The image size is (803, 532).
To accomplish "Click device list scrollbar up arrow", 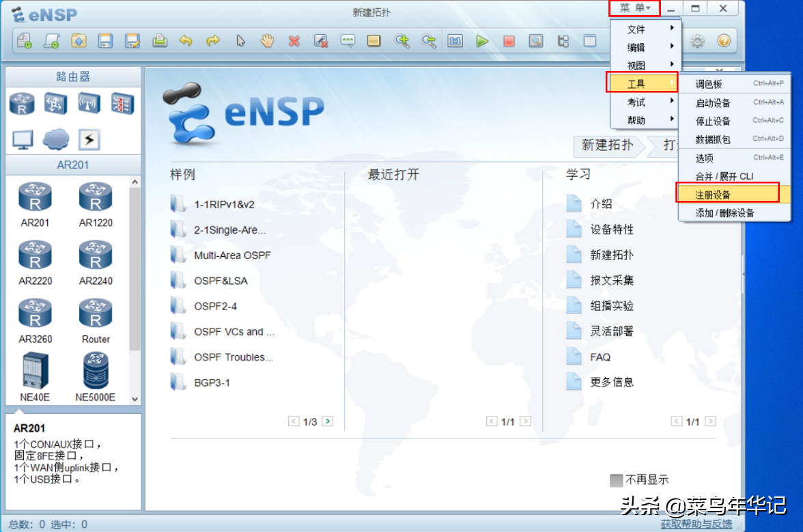I will pos(135,182).
